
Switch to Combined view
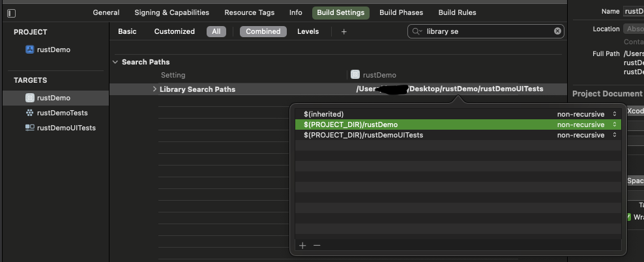click(x=263, y=32)
